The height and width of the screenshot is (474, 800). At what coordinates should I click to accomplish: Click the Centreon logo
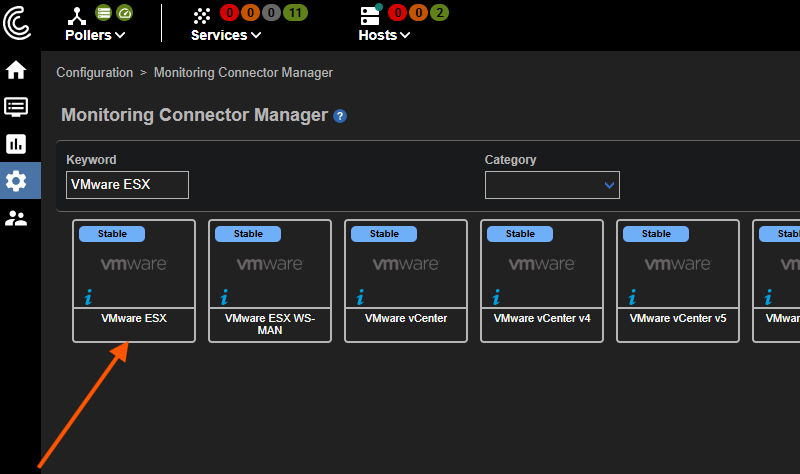tap(17, 22)
